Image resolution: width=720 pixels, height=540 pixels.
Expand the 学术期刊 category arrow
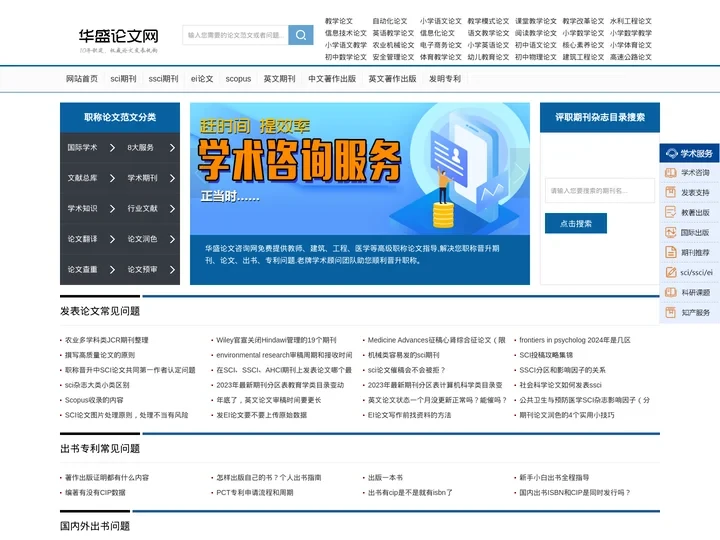point(172,178)
